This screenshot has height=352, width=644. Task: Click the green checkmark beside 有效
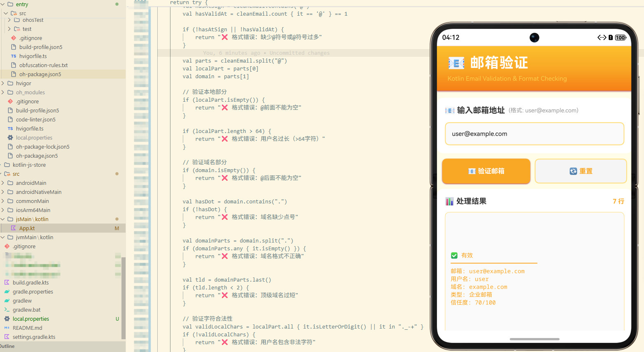(x=454, y=255)
